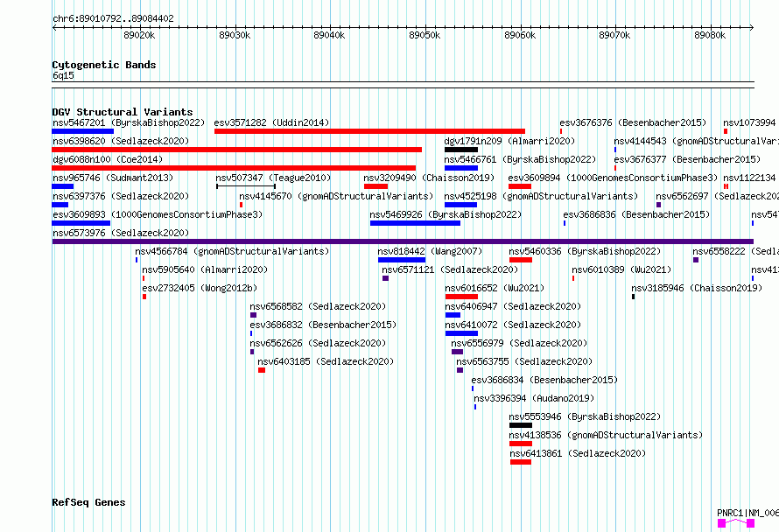Select the nsv5905640 (Almarri2020) label
This screenshot has width=779, height=532.
pos(205,269)
